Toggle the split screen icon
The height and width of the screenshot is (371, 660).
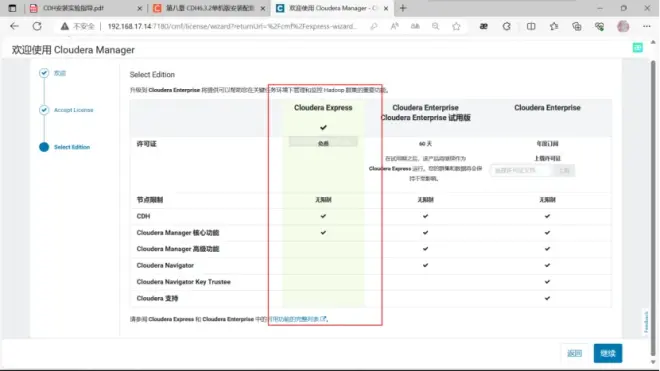[x=531, y=26]
